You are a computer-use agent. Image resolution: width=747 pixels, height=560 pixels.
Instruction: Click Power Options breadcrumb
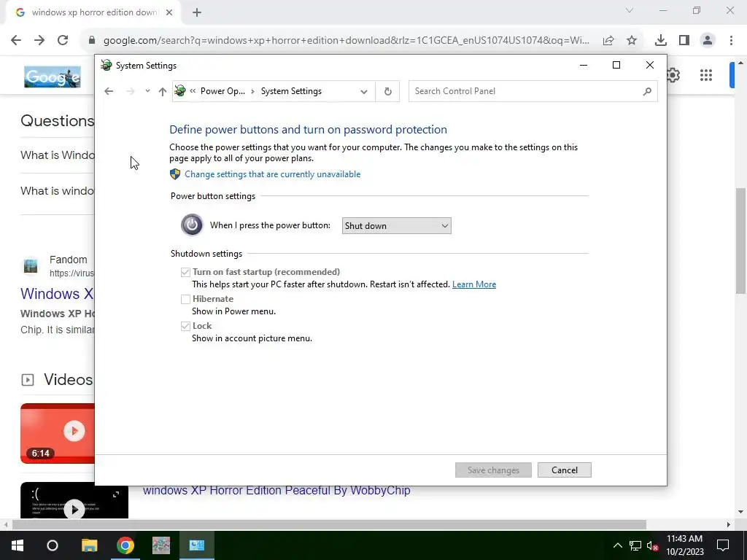(x=222, y=91)
